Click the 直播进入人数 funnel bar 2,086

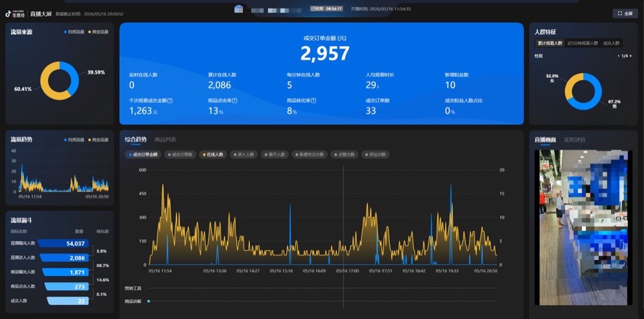pos(64,258)
